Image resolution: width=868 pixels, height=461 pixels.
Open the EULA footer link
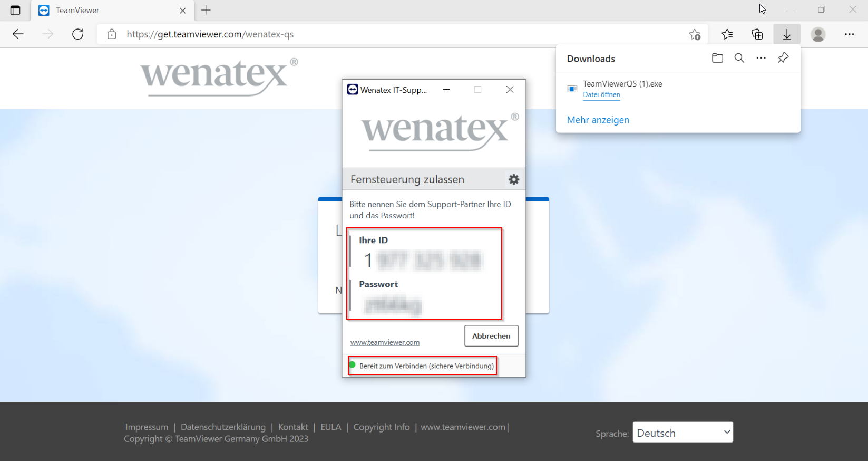(x=331, y=427)
